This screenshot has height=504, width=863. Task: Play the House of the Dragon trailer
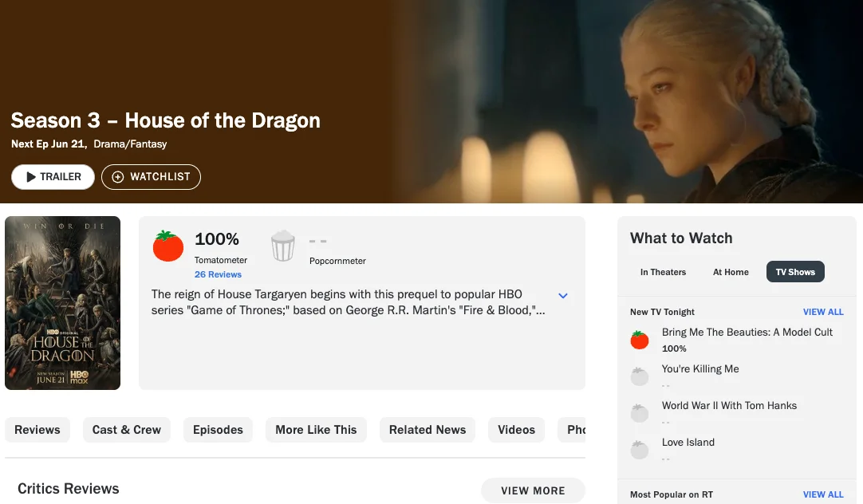click(x=53, y=176)
